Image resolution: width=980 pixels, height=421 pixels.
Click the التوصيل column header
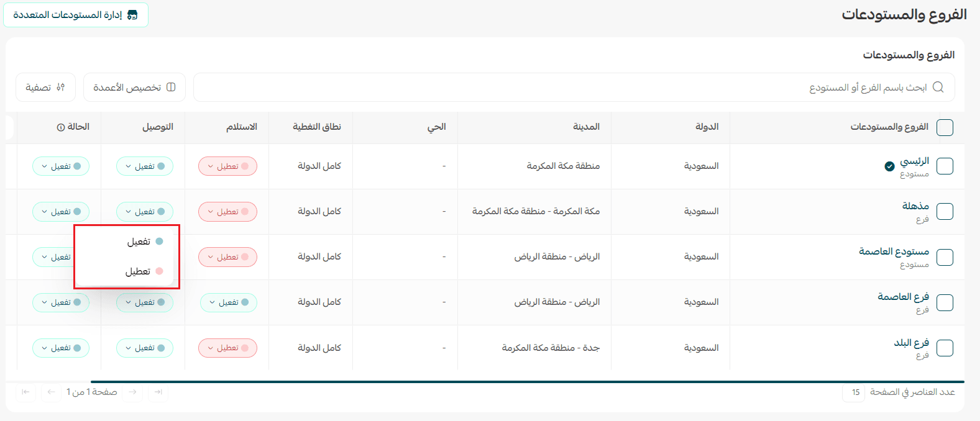pos(158,127)
